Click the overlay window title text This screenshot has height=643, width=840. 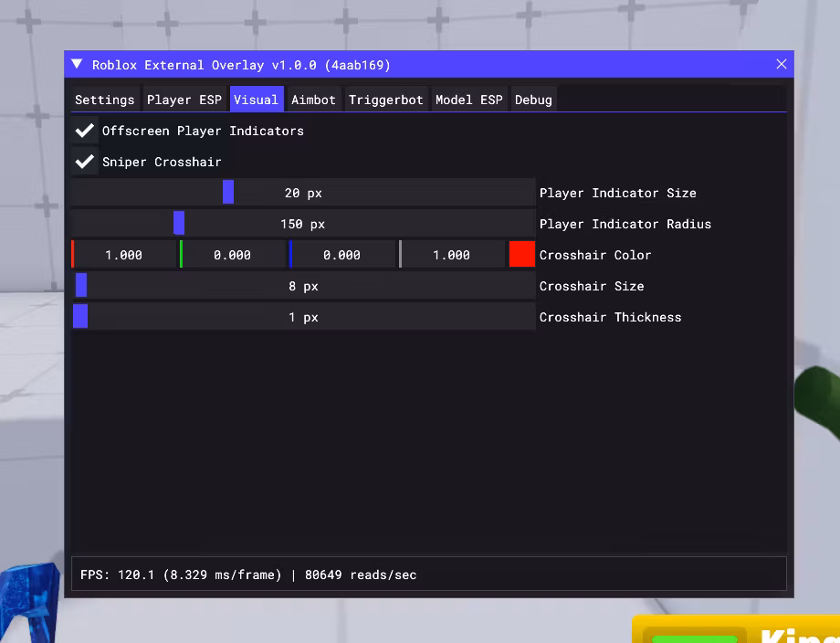(x=241, y=65)
